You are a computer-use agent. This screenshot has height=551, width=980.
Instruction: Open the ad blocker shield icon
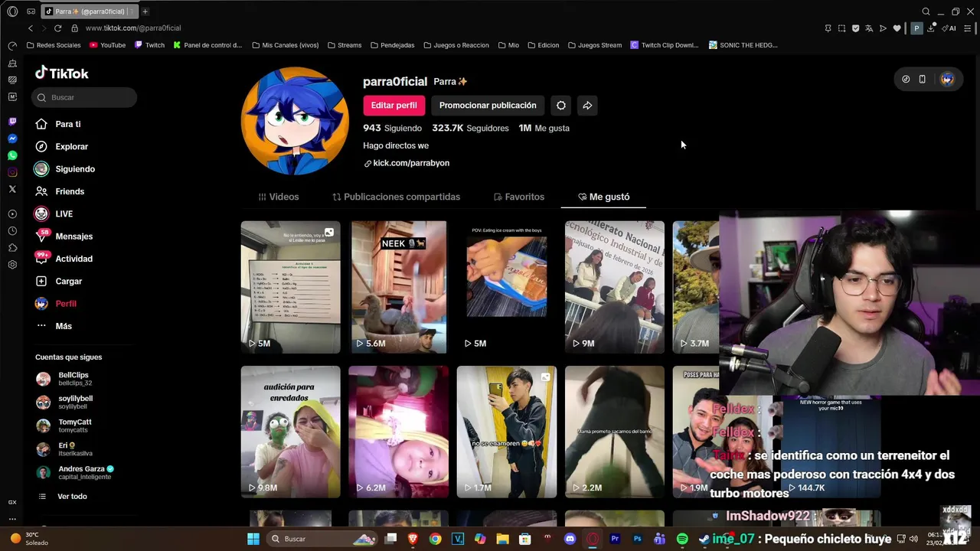(x=855, y=28)
